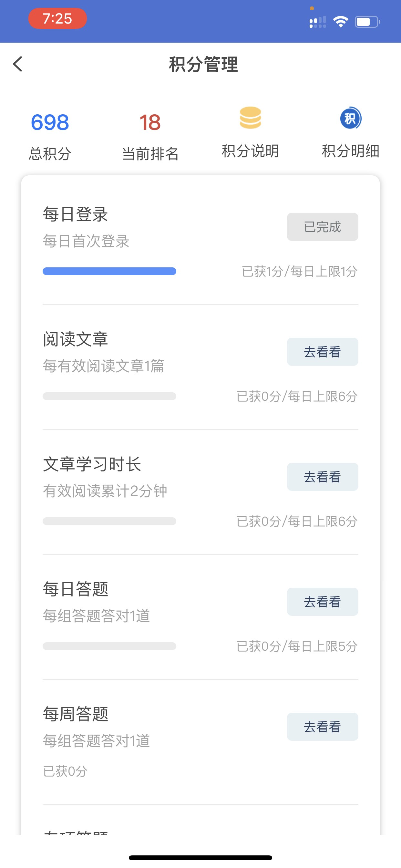
Task: Tap the cellular signal icon
Action: pyautogui.click(x=318, y=22)
